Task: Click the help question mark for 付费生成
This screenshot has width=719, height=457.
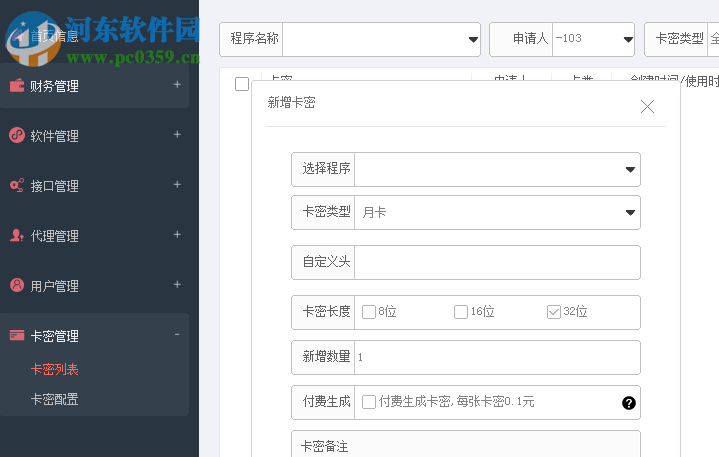Action: (629, 403)
